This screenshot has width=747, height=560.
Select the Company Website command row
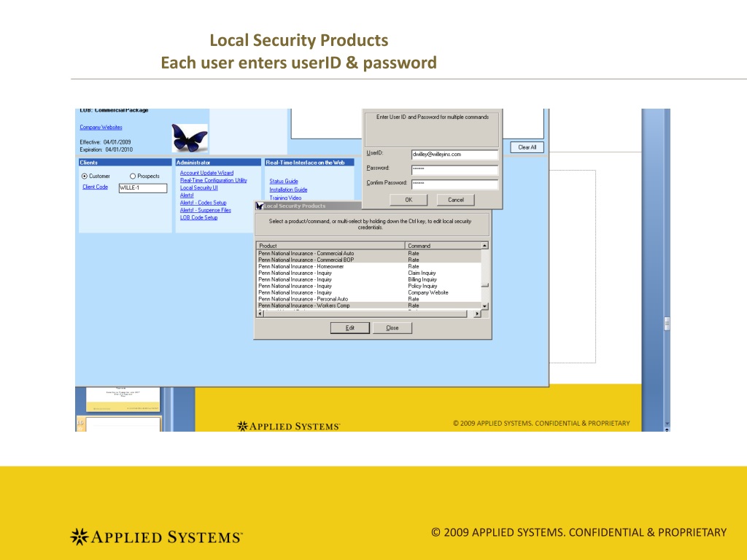[368, 293]
